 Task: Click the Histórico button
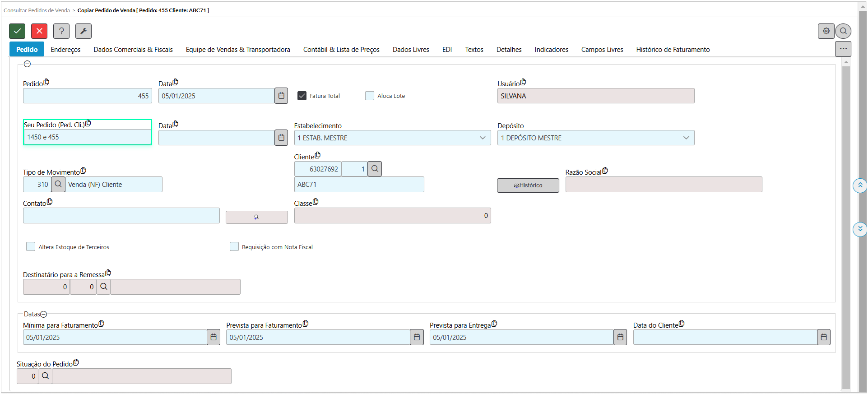[x=528, y=185]
